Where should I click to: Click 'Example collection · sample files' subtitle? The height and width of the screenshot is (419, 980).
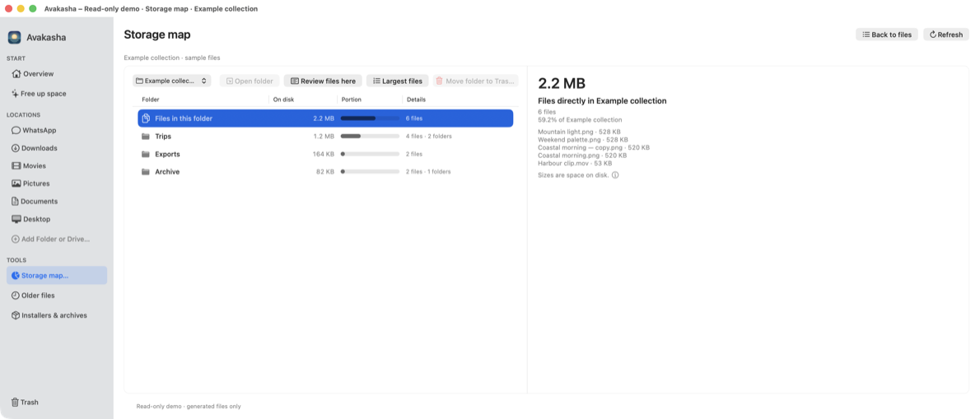172,58
